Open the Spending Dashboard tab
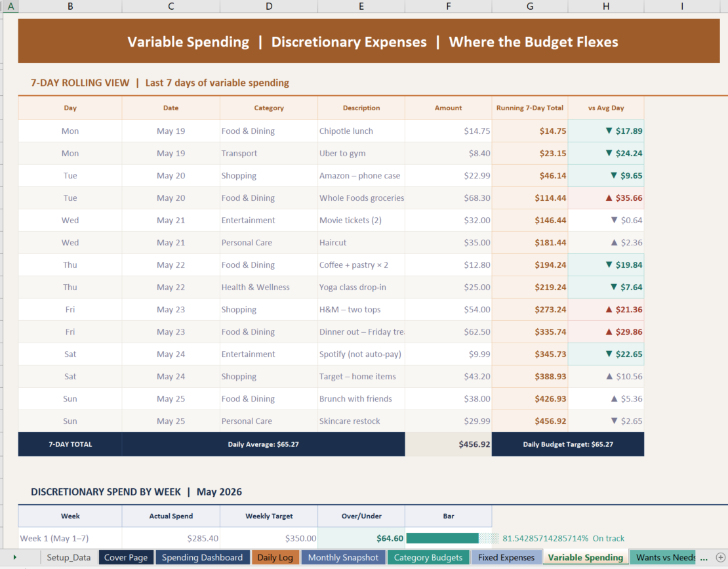The width and height of the screenshot is (728, 569). (202, 557)
